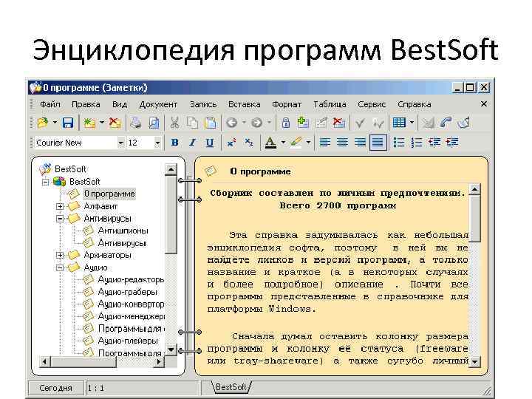Click the Copy icon
Image resolution: width=532 pixels, height=399 pixels.
tap(193, 123)
